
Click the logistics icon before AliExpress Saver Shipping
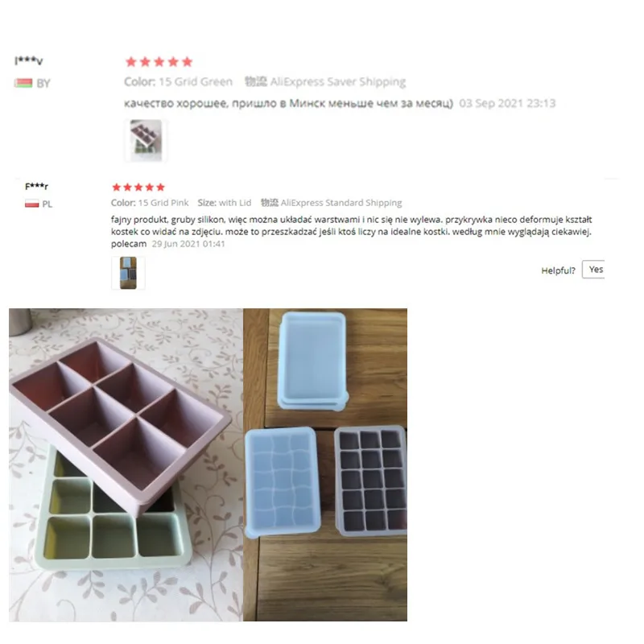click(x=256, y=81)
